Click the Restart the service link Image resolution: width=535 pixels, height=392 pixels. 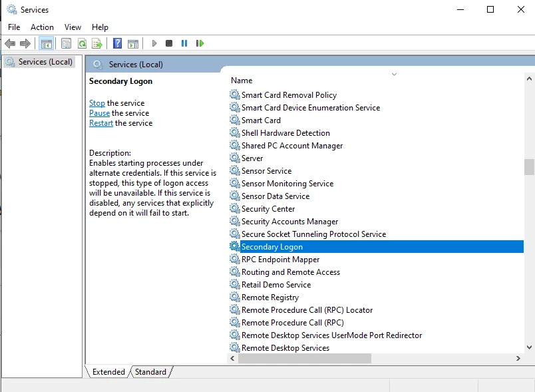coord(101,123)
